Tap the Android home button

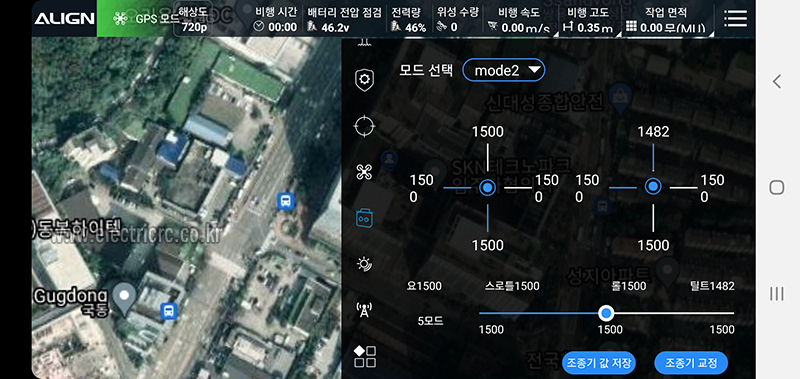(x=777, y=187)
